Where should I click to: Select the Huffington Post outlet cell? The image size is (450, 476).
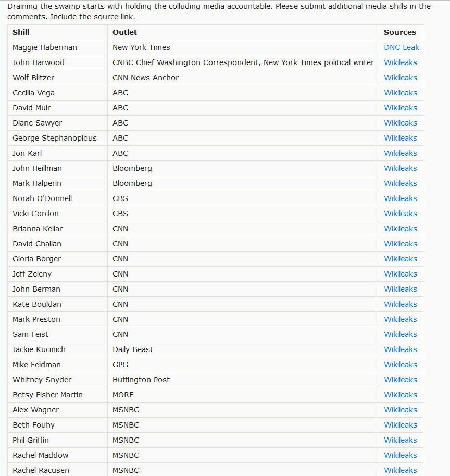(141, 380)
